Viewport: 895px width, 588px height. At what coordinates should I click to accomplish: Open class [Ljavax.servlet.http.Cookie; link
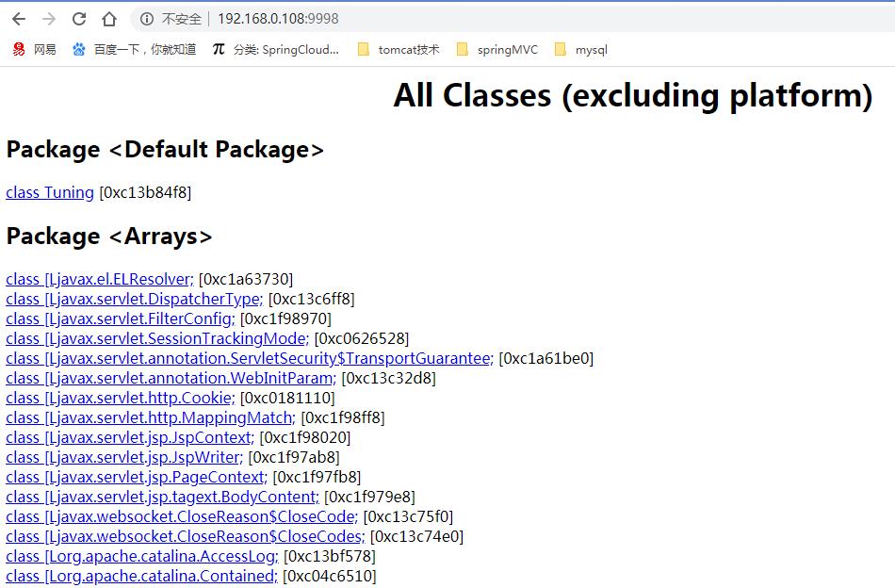coord(121,399)
